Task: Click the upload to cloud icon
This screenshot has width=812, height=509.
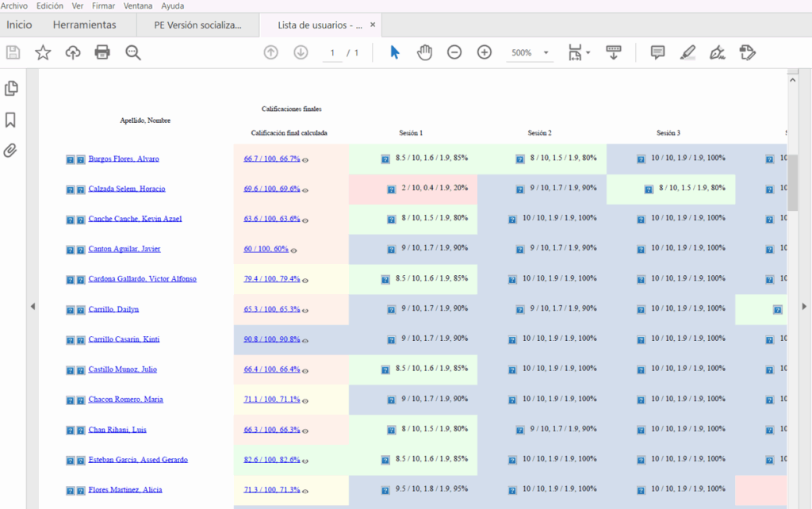Action: point(73,52)
